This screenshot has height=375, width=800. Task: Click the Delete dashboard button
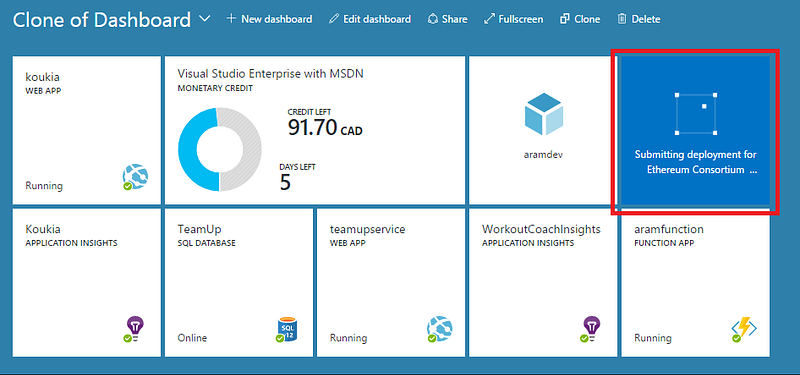639,19
